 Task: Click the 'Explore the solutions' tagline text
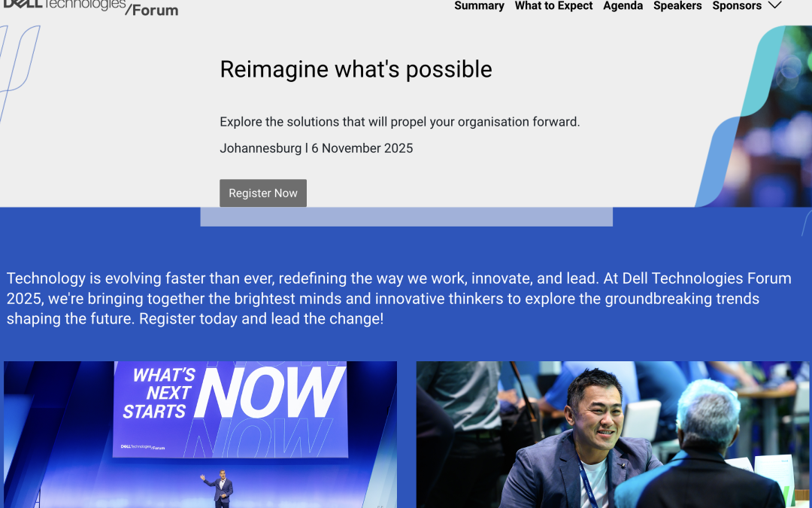point(399,122)
